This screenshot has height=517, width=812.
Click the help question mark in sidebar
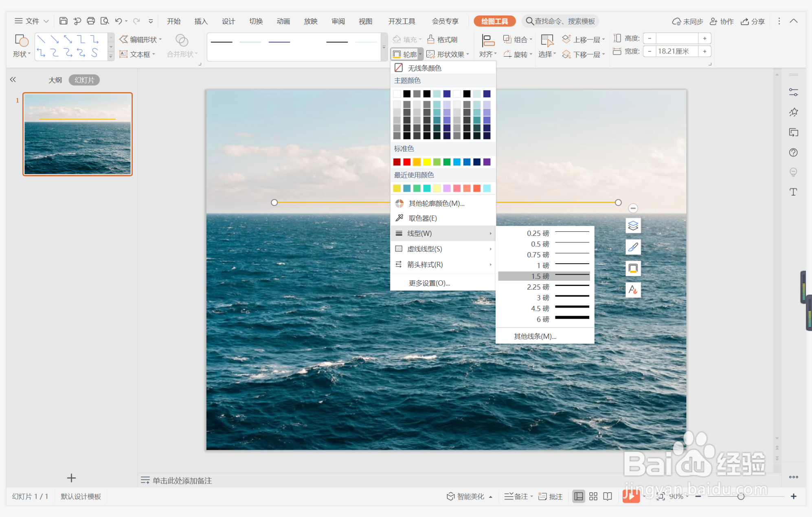tap(793, 152)
